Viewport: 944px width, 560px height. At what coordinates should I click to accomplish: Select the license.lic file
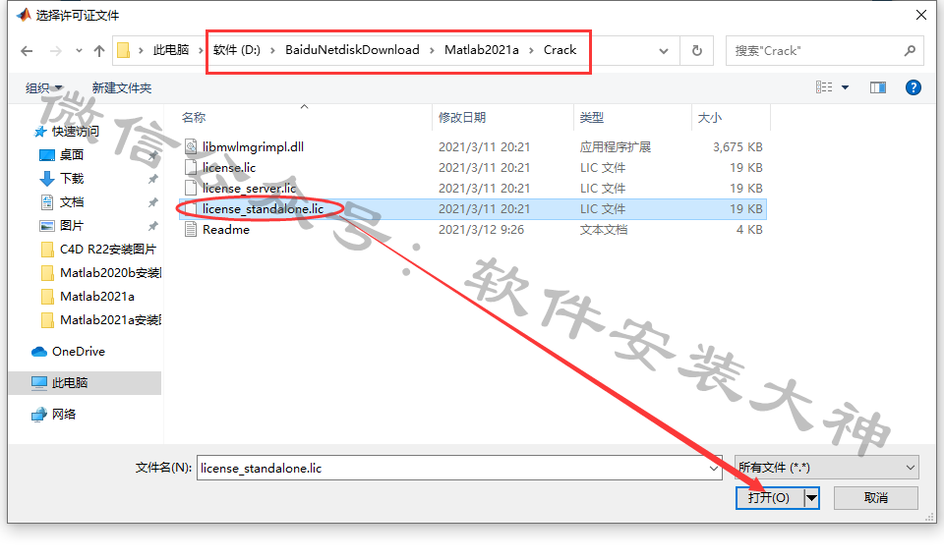click(x=229, y=167)
